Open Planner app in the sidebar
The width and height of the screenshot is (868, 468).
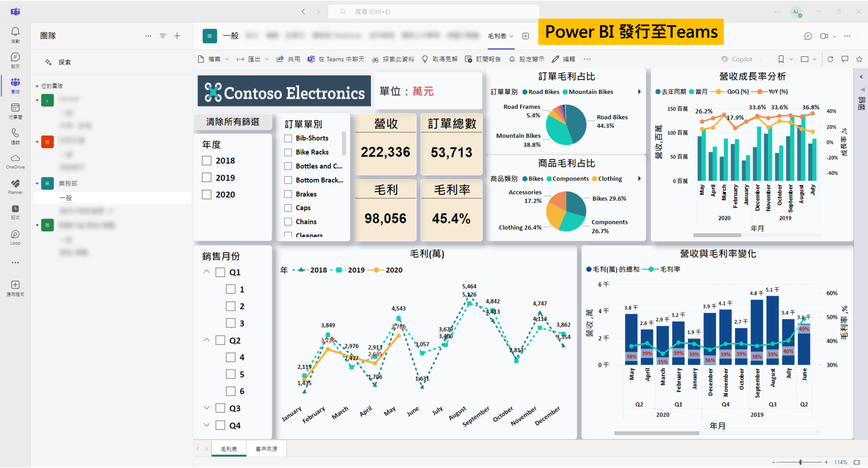[x=15, y=184]
